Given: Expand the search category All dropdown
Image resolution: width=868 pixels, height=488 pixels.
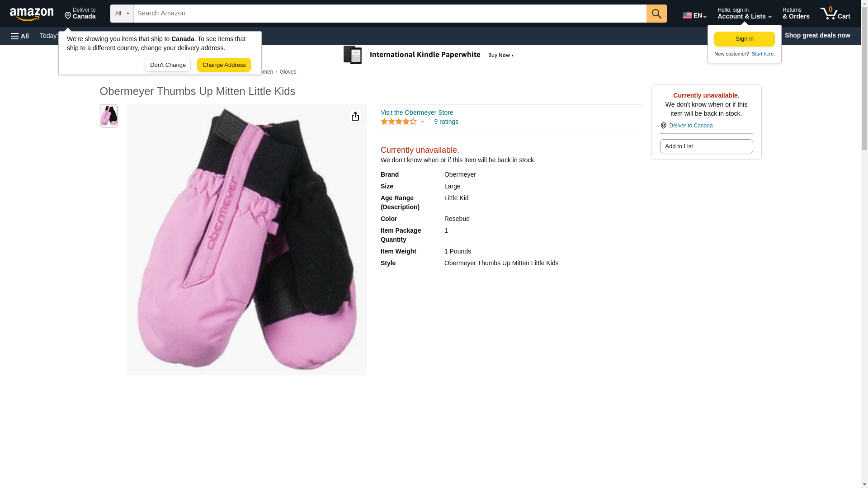Looking at the screenshot, I should click(x=122, y=14).
